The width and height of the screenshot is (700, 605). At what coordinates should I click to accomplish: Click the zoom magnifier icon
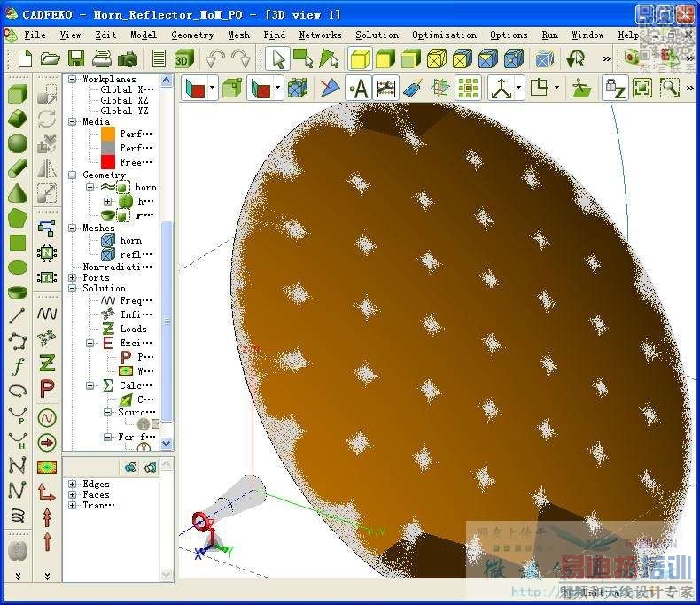(670, 88)
